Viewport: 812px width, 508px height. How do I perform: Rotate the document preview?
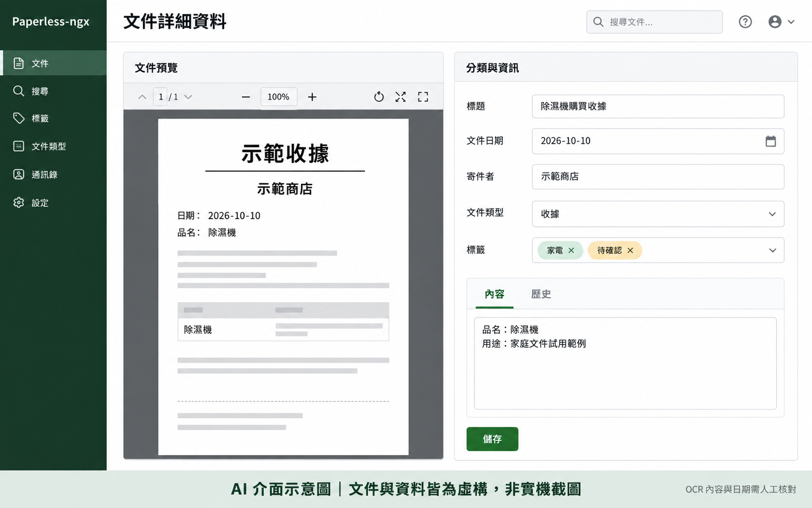click(x=379, y=97)
